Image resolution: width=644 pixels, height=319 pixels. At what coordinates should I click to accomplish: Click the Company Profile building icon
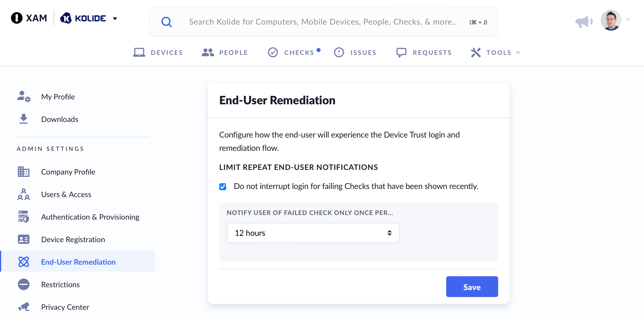pos(24,172)
